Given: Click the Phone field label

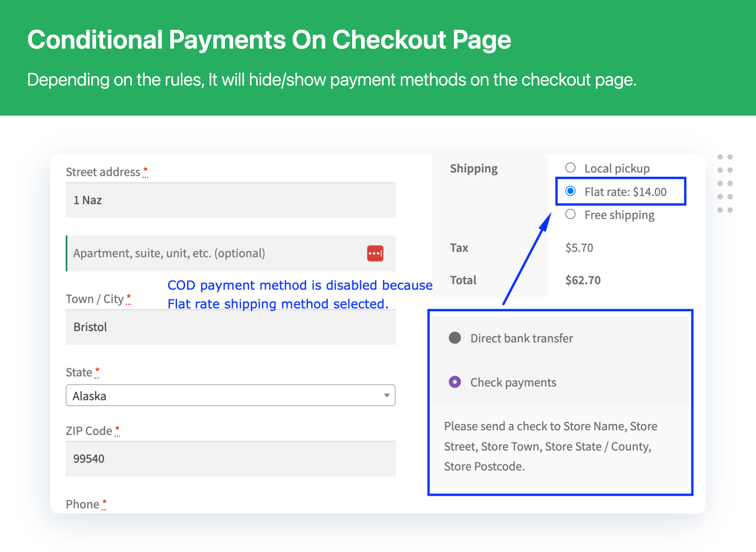Looking at the screenshot, I should pos(83,504).
